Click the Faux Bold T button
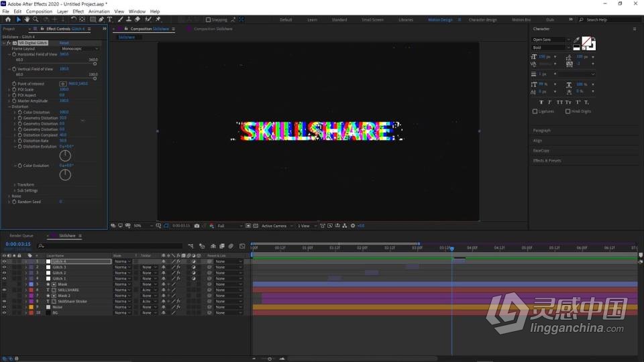This screenshot has width=644, height=362. pyautogui.click(x=541, y=102)
